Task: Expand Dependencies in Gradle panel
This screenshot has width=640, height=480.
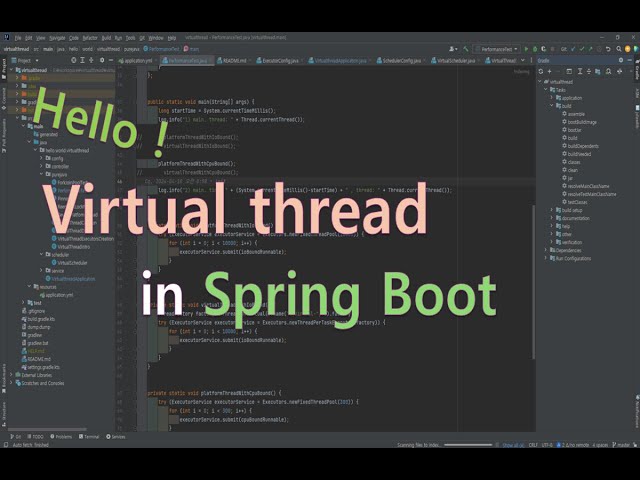Action: 546,250
